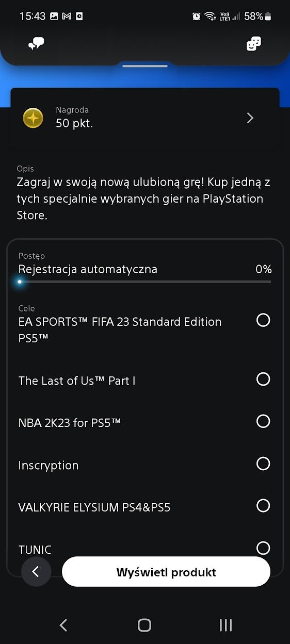Tap the Rejestracja automatyczna progress bar

pyautogui.click(x=145, y=282)
